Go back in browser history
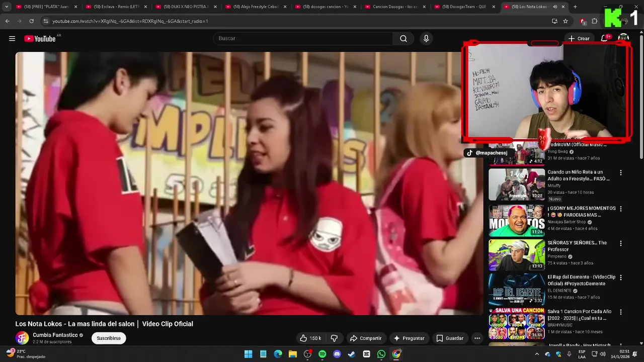The height and width of the screenshot is (362, 644). click(7, 21)
